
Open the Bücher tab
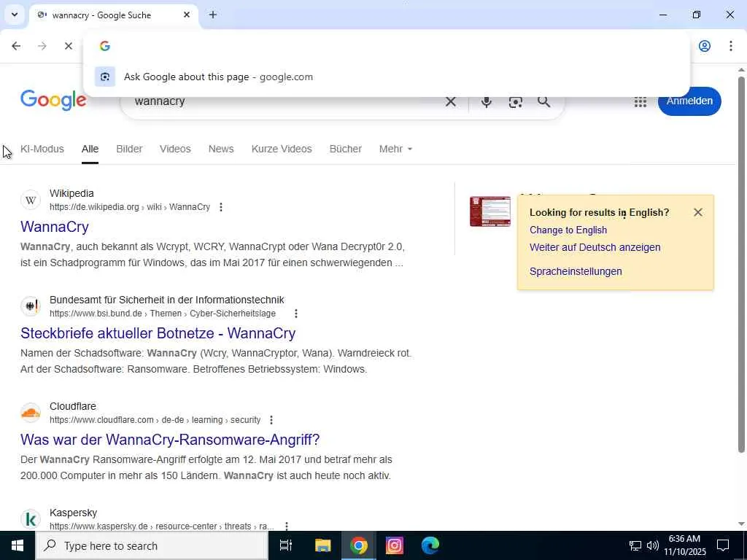click(345, 149)
